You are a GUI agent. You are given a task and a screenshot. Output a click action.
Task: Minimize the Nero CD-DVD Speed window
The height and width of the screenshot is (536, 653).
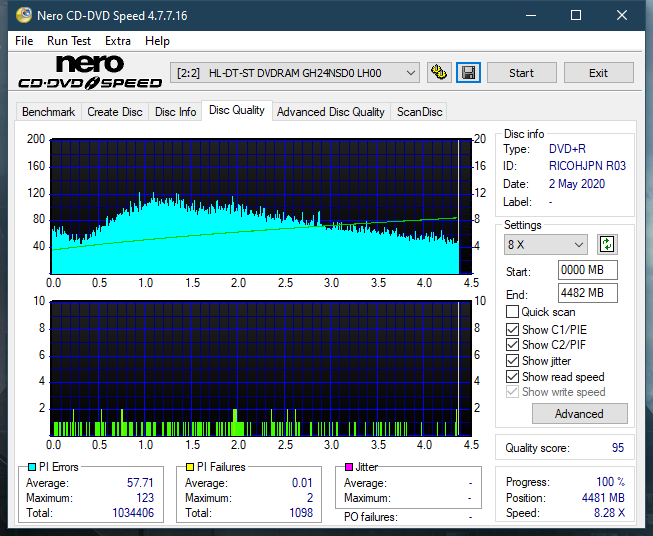click(531, 15)
